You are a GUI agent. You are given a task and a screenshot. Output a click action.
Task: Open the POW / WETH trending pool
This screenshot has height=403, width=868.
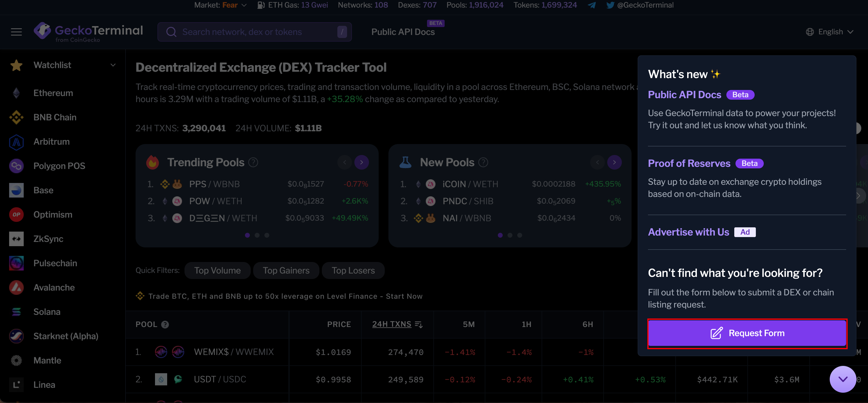click(257, 201)
